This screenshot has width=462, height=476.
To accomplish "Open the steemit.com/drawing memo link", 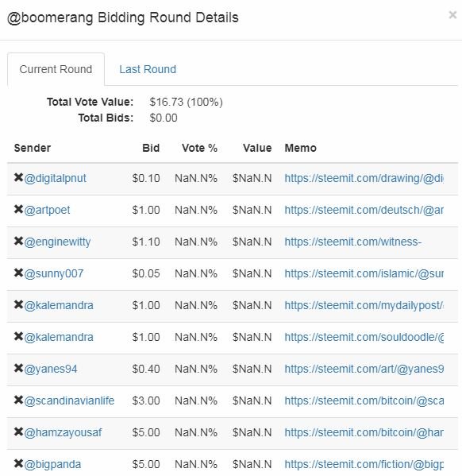I will coord(364,178).
